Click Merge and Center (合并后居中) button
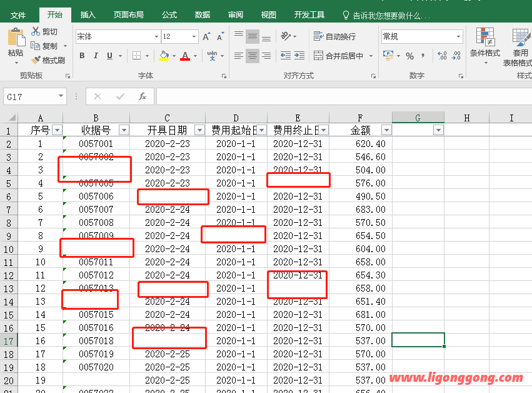 pos(338,56)
